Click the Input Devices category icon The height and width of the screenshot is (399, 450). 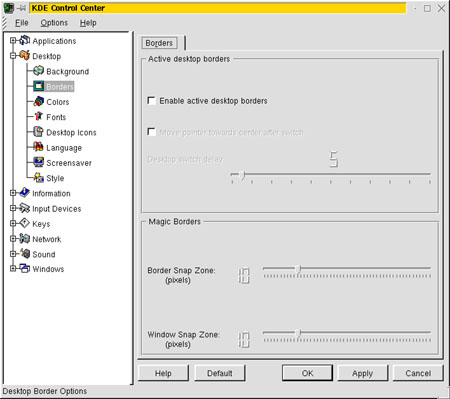click(x=24, y=208)
